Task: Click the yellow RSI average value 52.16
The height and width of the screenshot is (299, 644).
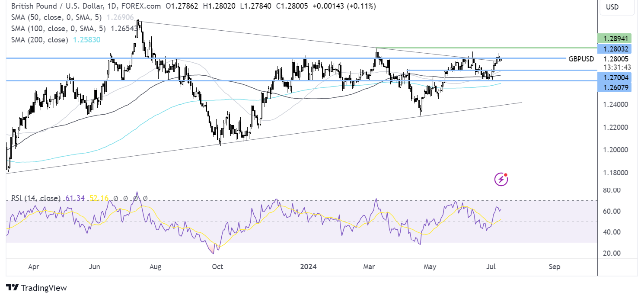Action: [x=99, y=198]
